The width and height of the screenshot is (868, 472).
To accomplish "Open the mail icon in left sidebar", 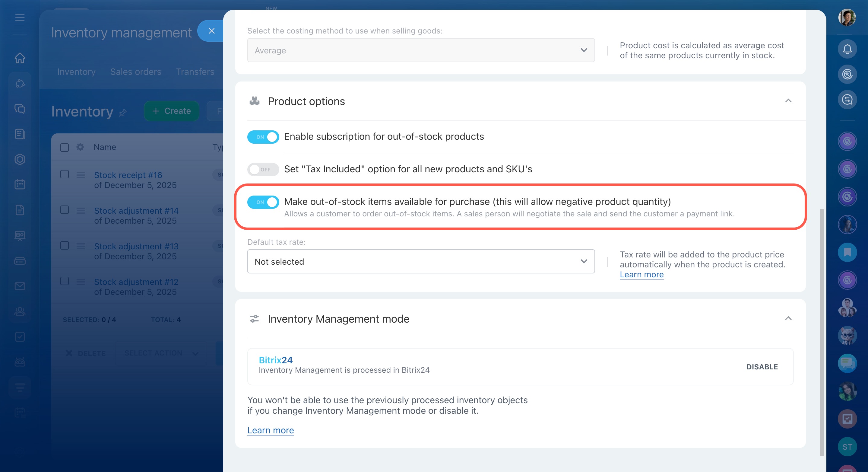I will click(20, 286).
